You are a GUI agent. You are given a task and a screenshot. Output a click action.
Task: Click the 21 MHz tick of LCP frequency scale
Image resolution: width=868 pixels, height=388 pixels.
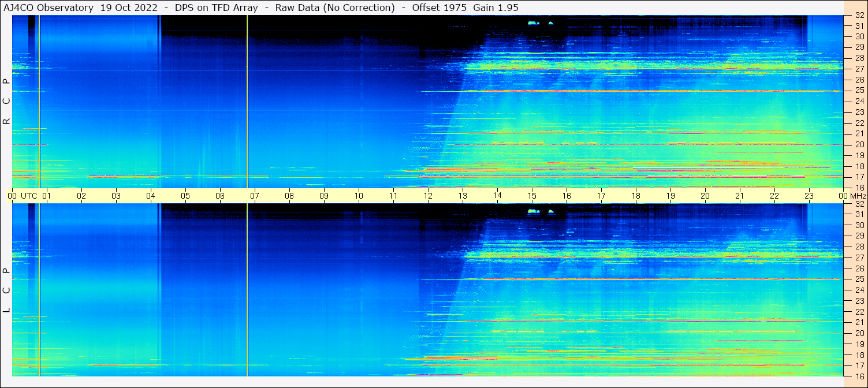coord(859,322)
